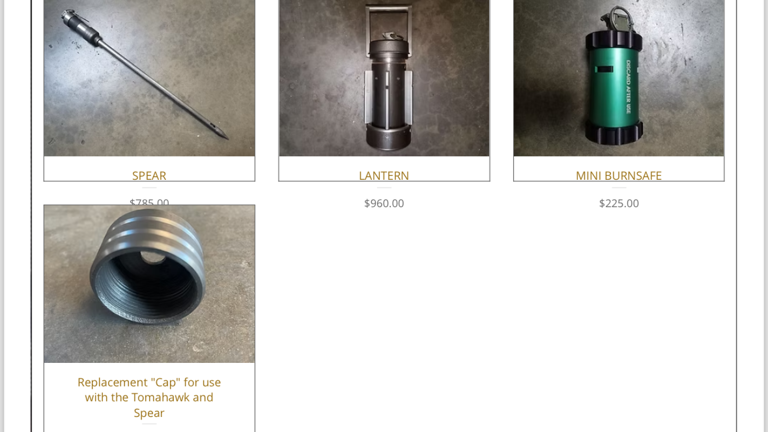Image resolution: width=768 pixels, height=432 pixels.
Task: Click the spear's pointed tip in the photo
Action: coord(218,131)
